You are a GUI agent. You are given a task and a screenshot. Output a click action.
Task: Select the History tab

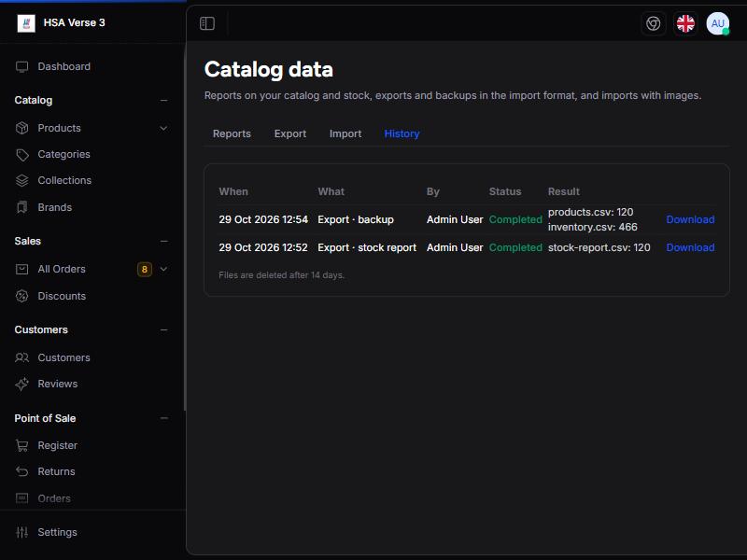coord(402,133)
